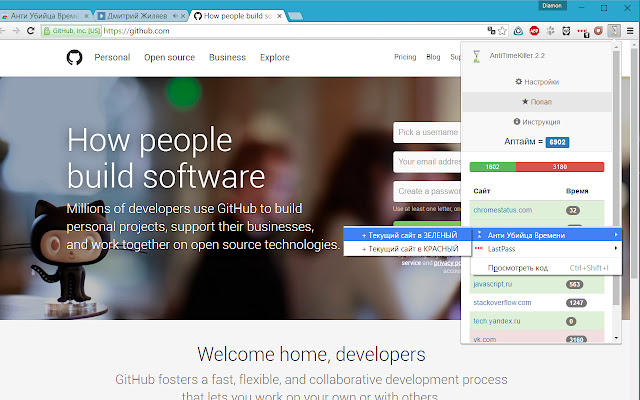This screenshot has width=640, height=400.
Task: Click the red 3180 progress bar segment
Action: [x=560, y=167]
